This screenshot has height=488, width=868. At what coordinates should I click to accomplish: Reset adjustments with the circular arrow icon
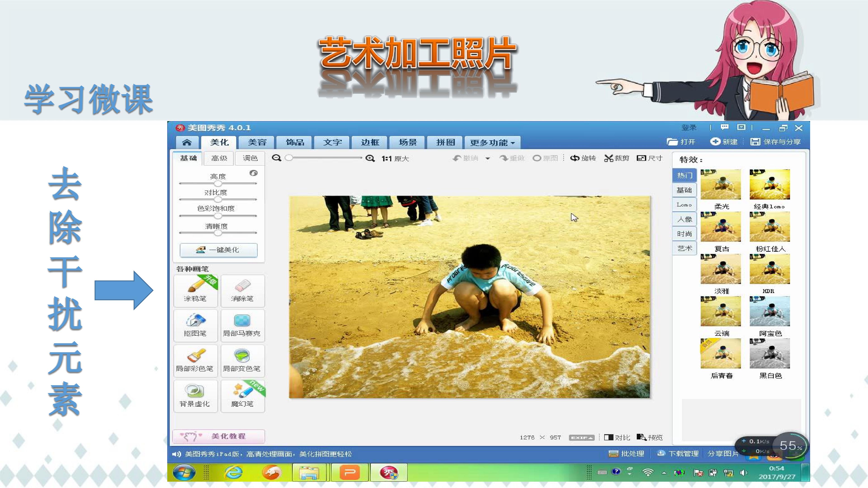(x=253, y=173)
